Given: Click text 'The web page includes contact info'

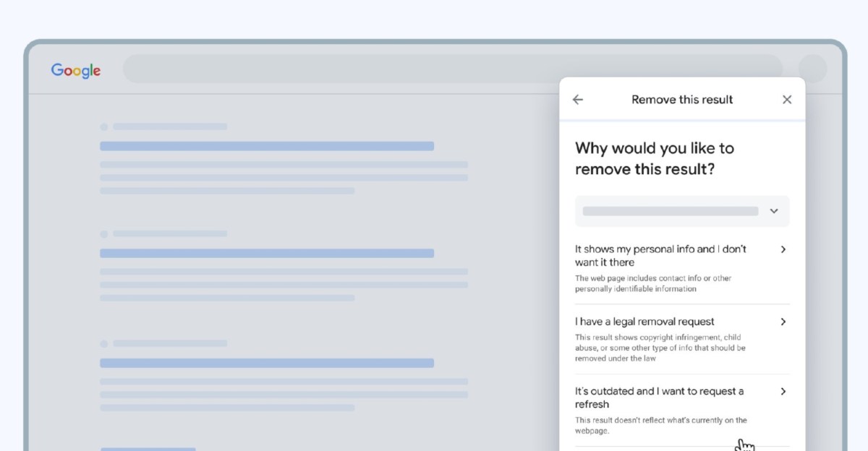Looking at the screenshot, I should click(x=653, y=283).
